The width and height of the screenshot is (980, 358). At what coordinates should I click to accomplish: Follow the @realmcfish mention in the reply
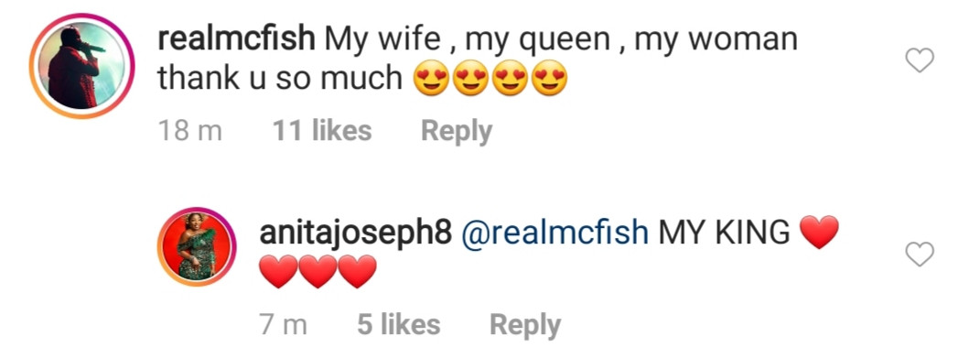coord(555,234)
